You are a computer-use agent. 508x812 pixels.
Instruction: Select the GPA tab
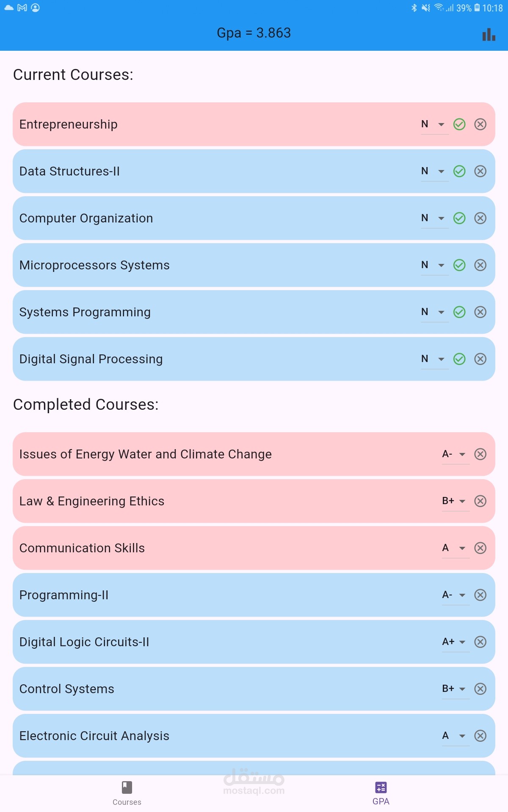point(381,793)
